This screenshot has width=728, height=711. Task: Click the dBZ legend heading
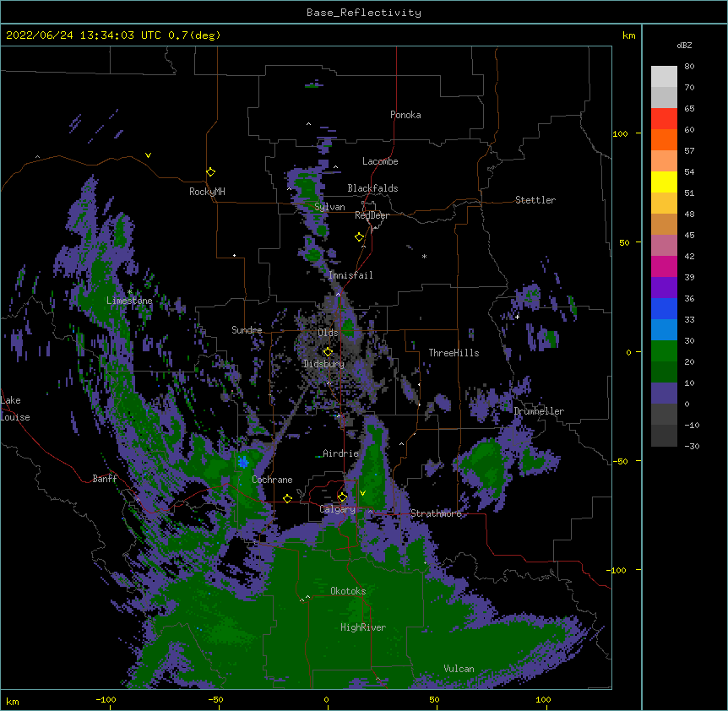(684, 46)
